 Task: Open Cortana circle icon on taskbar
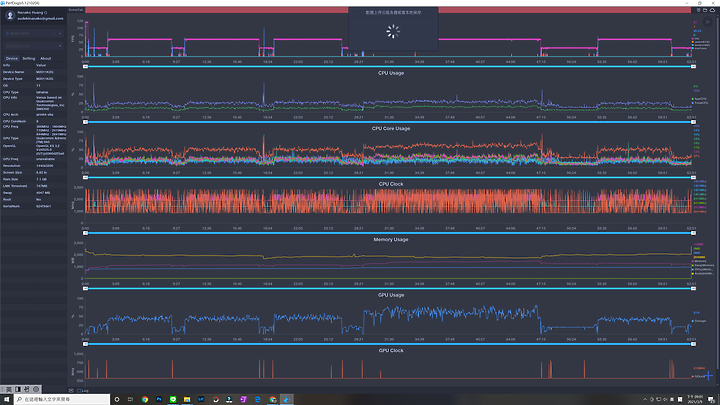click(117, 399)
